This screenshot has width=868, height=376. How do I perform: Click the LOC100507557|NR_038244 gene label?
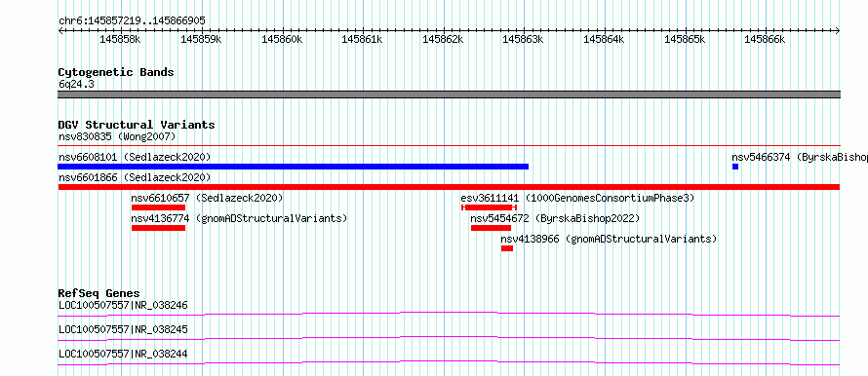[123, 354]
